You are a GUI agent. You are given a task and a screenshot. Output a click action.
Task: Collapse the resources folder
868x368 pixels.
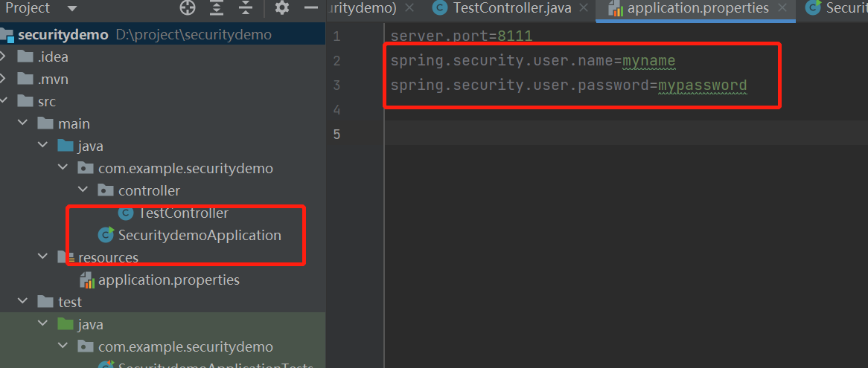[x=45, y=257]
